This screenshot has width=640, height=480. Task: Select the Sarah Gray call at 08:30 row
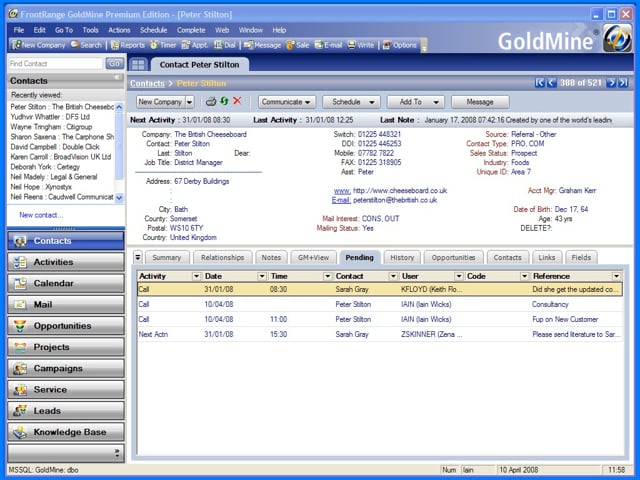[x=380, y=289]
